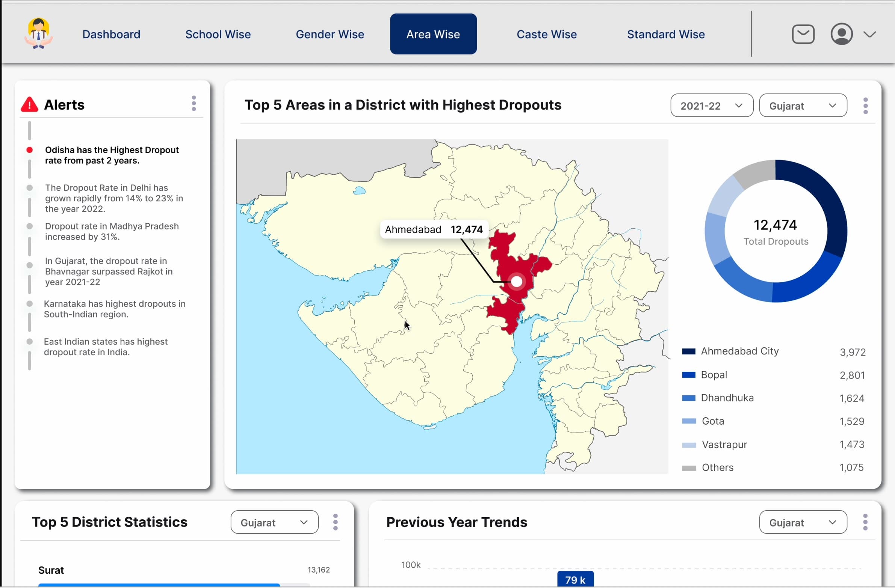This screenshot has width=895, height=588.
Task: Open Gujarat dropdown in Top 5 District Statistics
Action: point(275,522)
